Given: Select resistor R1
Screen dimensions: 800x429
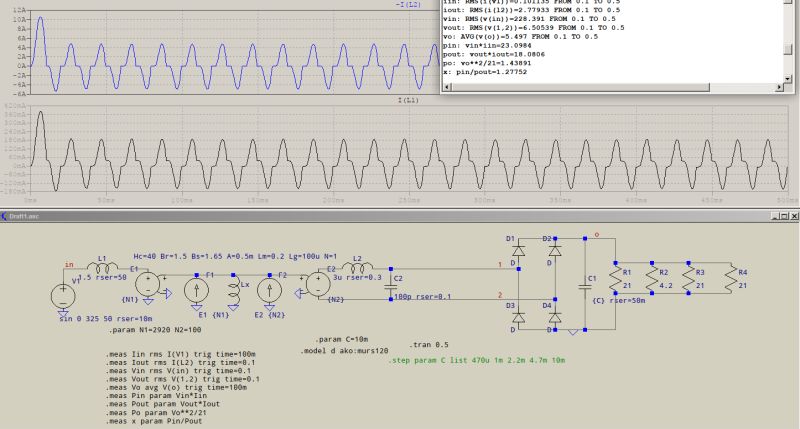Looking at the screenshot, I should [x=615, y=279].
